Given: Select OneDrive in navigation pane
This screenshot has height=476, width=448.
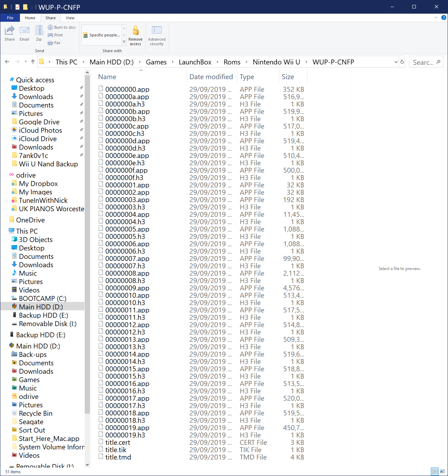Looking at the screenshot, I should click(30, 220).
